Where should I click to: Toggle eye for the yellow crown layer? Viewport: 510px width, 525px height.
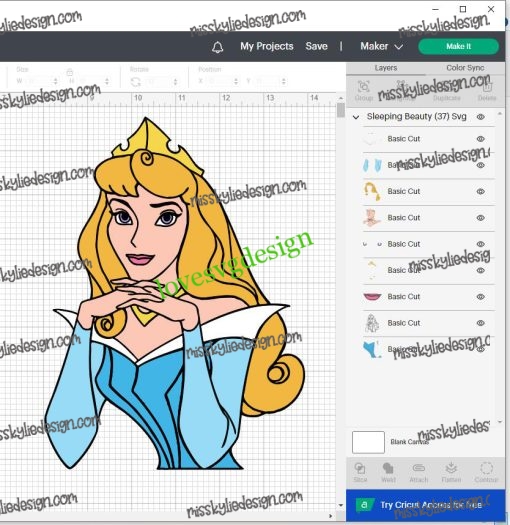pos(481,271)
